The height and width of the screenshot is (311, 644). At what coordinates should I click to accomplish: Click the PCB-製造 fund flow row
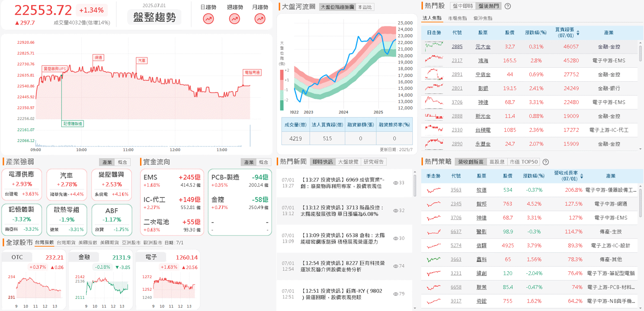point(240,181)
